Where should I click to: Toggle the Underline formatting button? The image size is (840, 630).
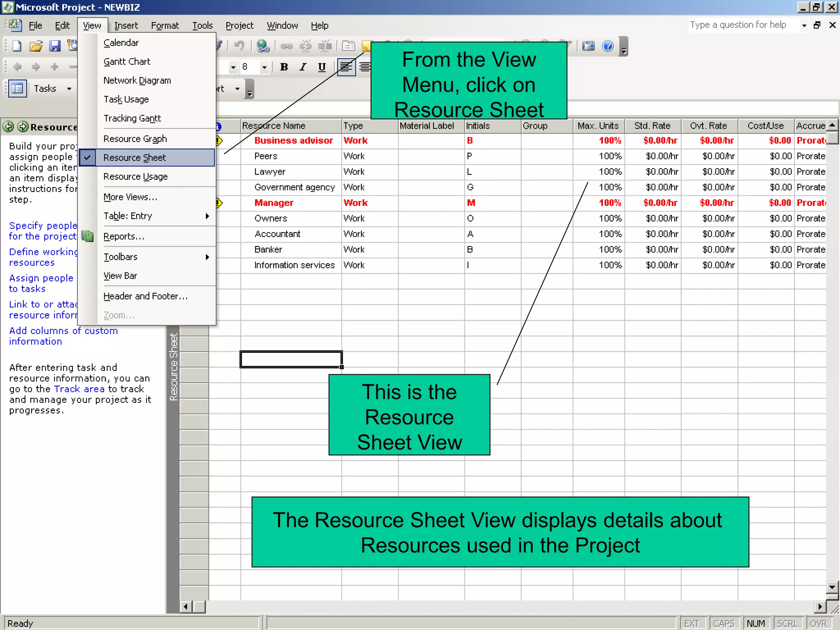(322, 67)
